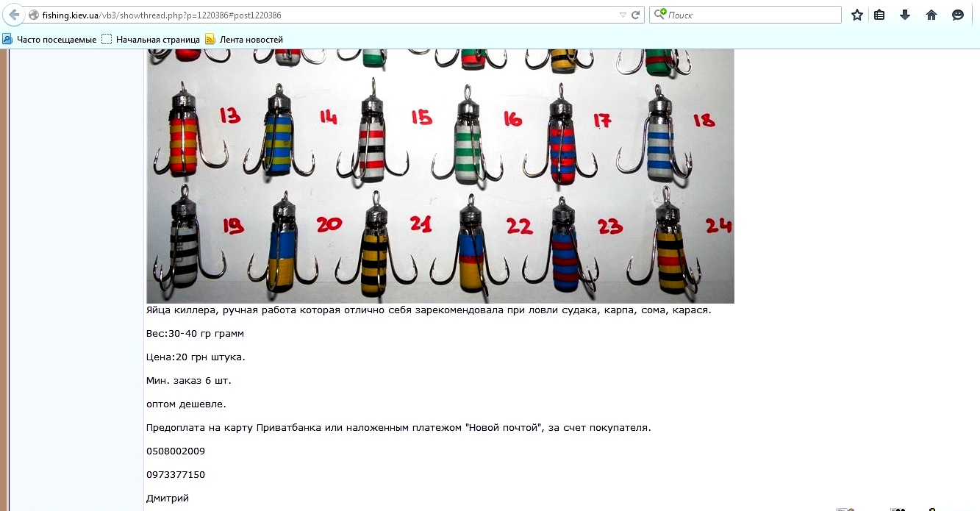
Task: Click the 'Цена:20 грн штука.' text line
Action: pyautogui.click(x=196, y=357)
